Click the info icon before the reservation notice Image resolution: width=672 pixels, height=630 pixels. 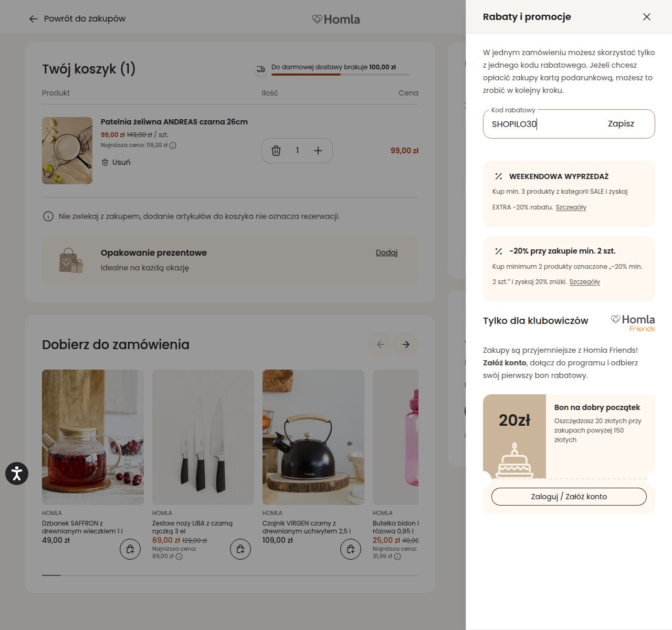(48, 216)
